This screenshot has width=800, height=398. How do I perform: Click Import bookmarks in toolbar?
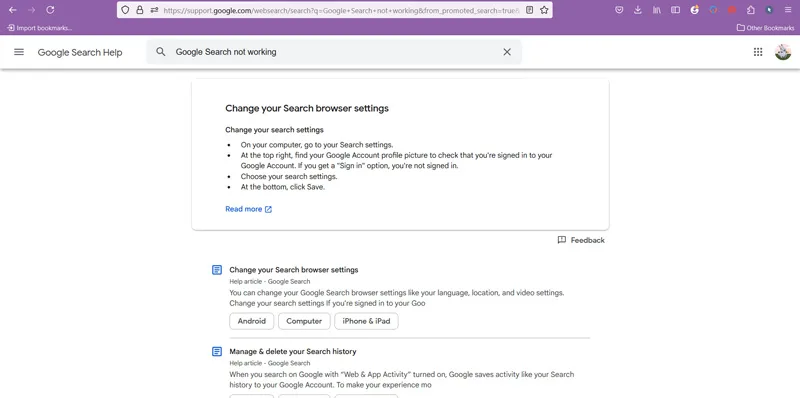40,28
